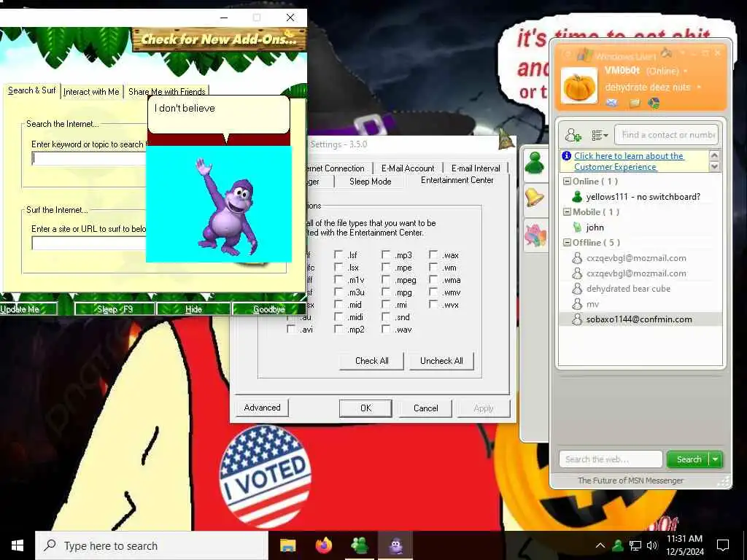
Task: Check the .midi file type box
Action: pyautogui.click(x=338, y=316)
